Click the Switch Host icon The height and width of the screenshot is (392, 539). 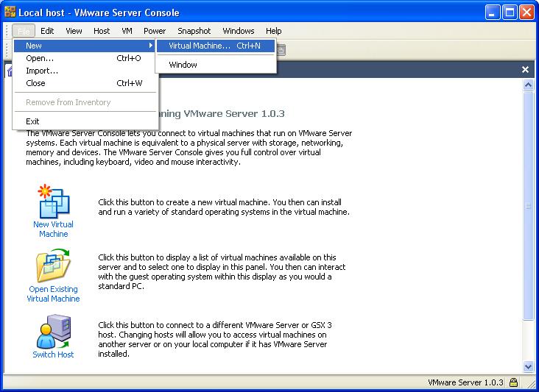53,331
